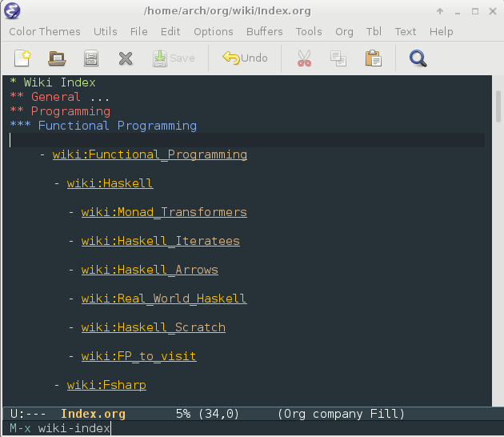504x437 pixels.
Task: Open the wiki:Haskell_Arrows link
Action: click(x=150, y=270)
